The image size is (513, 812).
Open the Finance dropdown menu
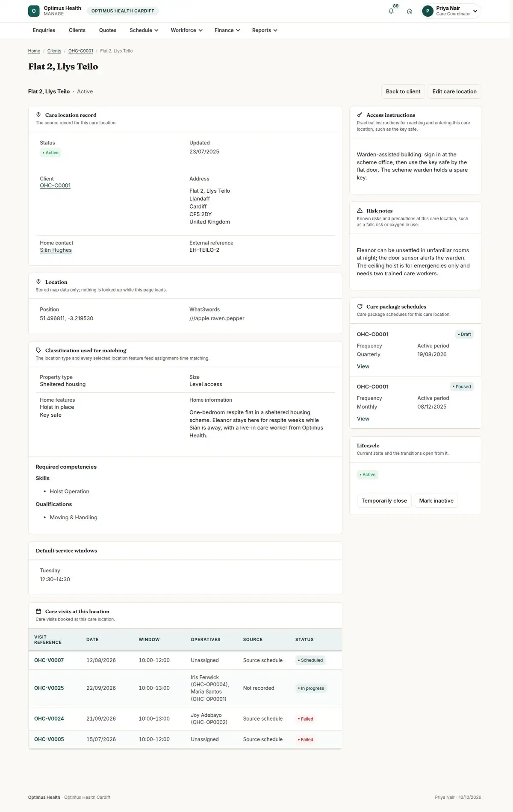point(227,30)
